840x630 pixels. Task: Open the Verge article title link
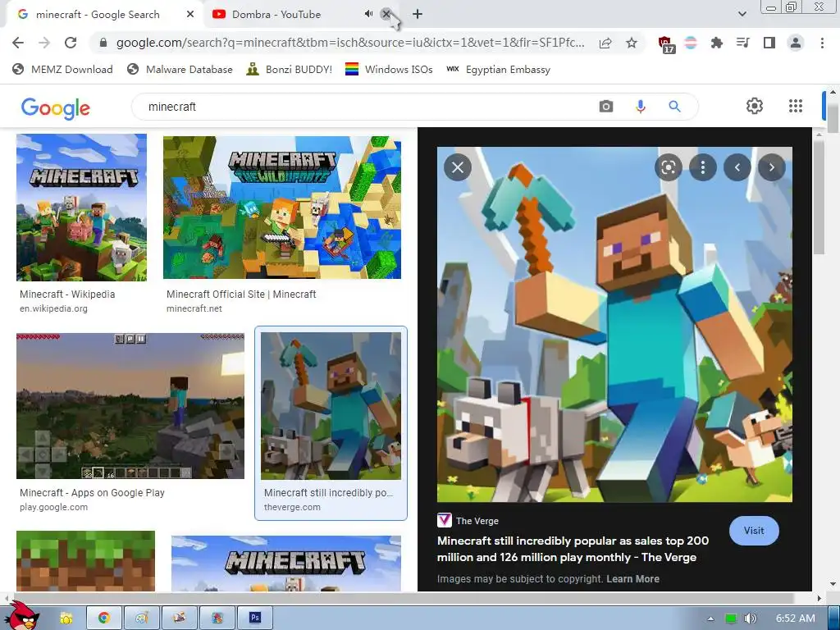click(x=573, y=549)
